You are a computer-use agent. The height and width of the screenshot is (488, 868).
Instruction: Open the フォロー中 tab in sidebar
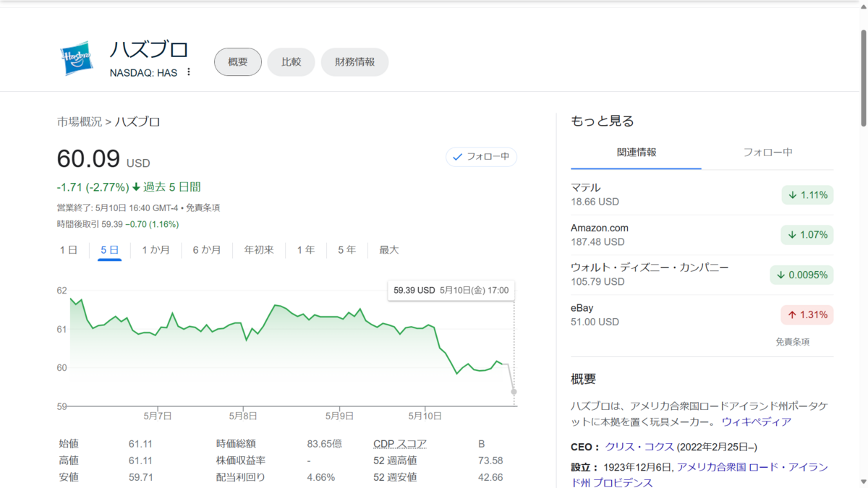(x=767, y=153)
